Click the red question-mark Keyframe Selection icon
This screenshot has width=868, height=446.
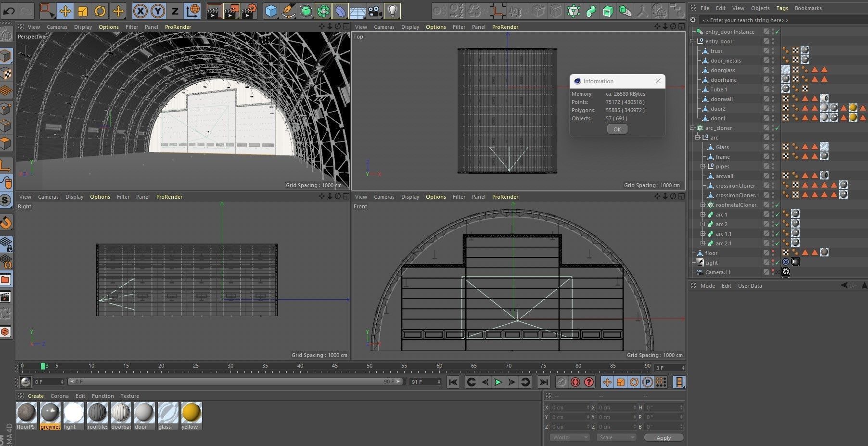click(588, 382)
